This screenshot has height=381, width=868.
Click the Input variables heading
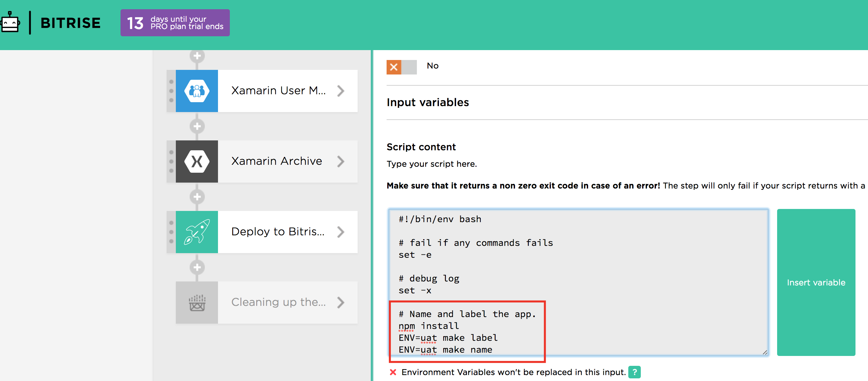[x=428, y=102]
